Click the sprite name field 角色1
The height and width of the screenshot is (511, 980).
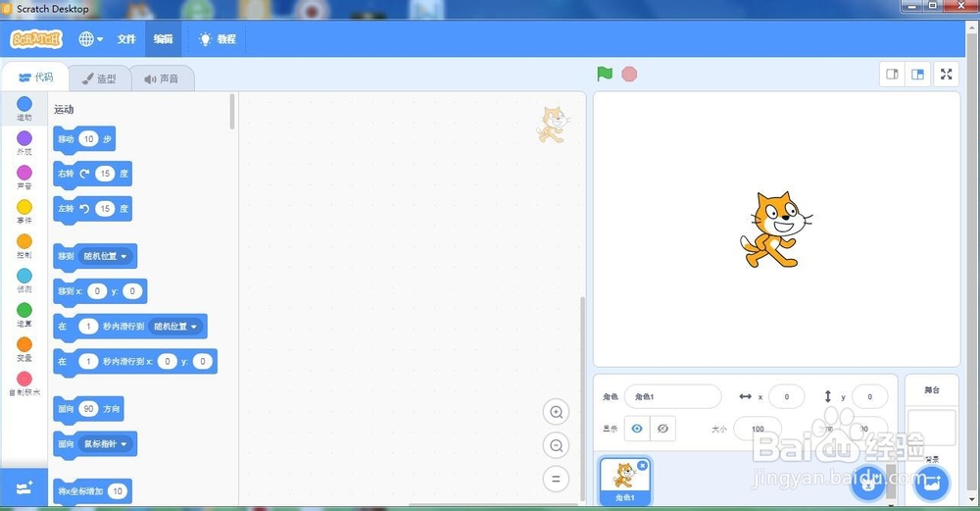coord(672,396)
